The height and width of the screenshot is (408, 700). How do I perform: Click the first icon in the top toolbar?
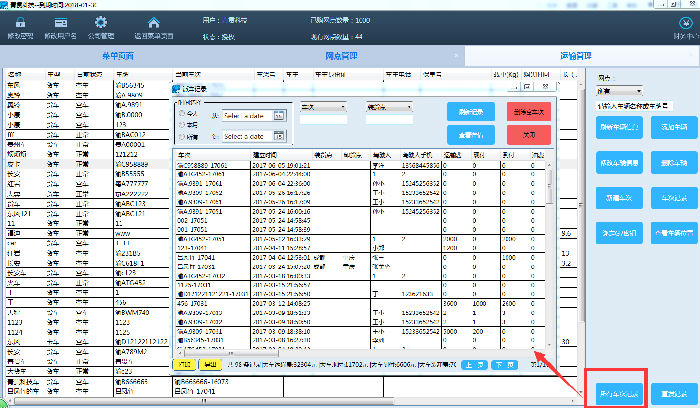[x=20, y=22]
